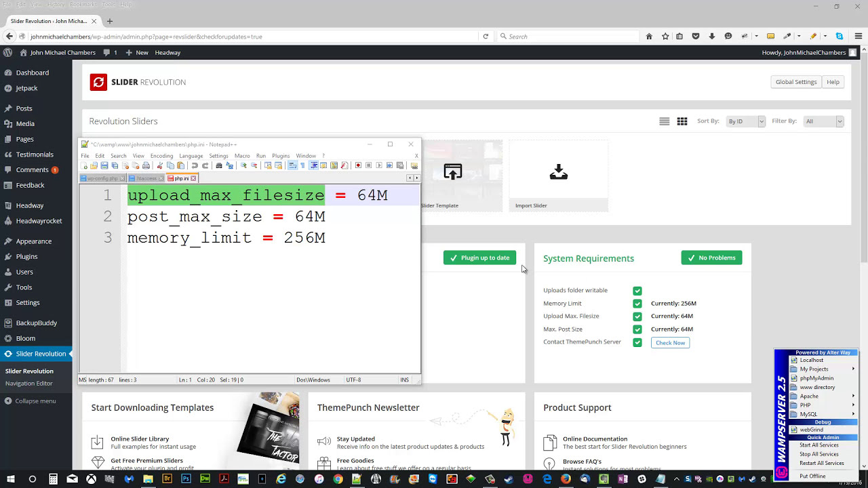Image resolution: width=868 pixels, height=488 pixels.
Task: Expand MySQL submenu in WampServer
Action: pyautogui.click(x=823, y=414)
